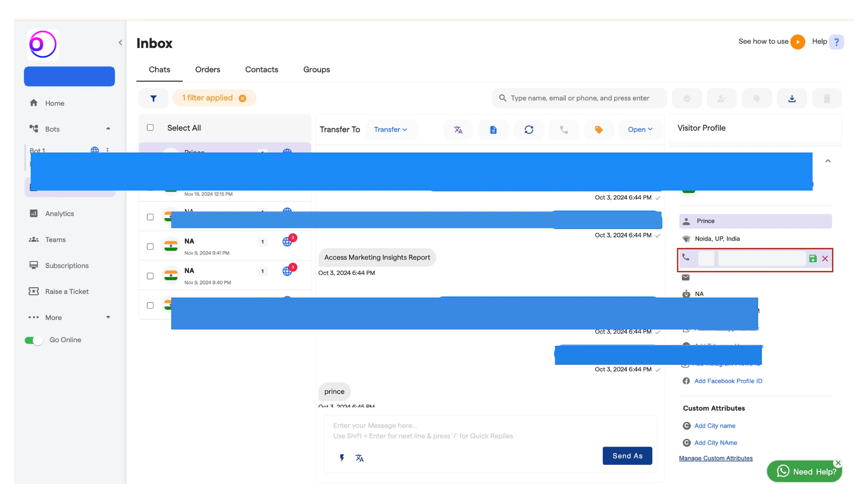Open the Home page
Viewport: 868px width, 502px height.
tap(54, 103)
